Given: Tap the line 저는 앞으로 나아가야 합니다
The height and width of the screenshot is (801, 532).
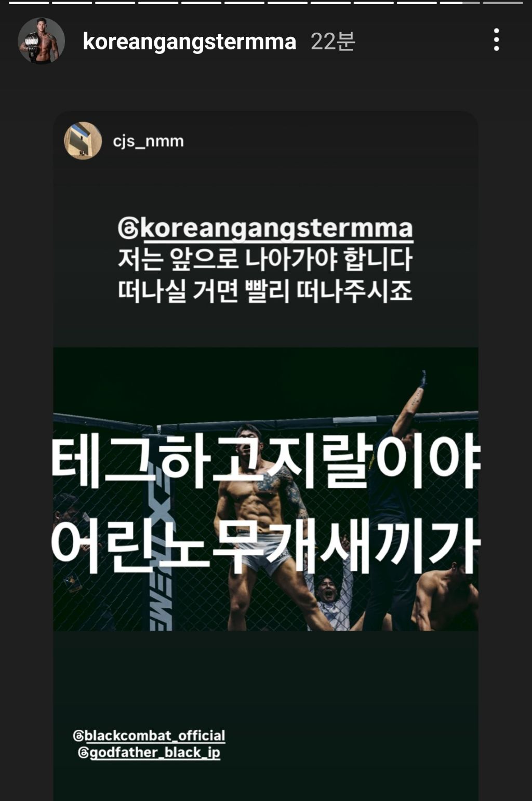Looking at the screenshot, I should [x=265, y=259].
